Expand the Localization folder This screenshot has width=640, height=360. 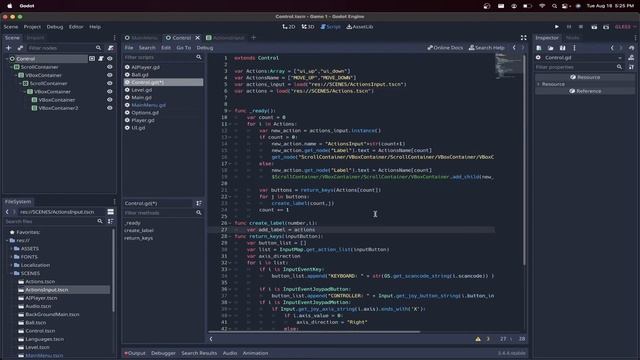coord(11,265)
